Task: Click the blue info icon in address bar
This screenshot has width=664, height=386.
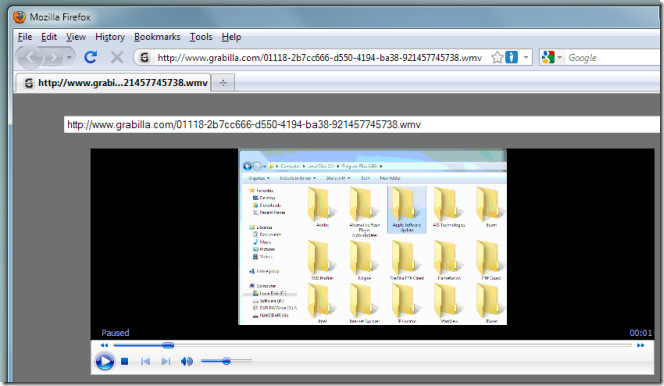Action: (512, 57)
